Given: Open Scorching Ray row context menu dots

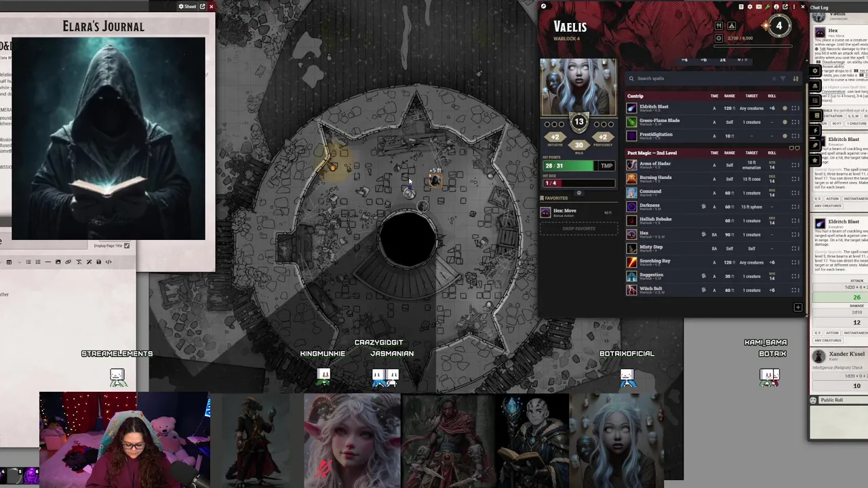Looking at the screenshot, I should pyautogui.click(x=799, y=262).
